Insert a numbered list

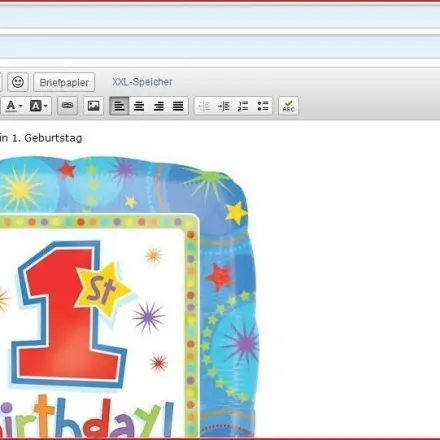point(243,106)
